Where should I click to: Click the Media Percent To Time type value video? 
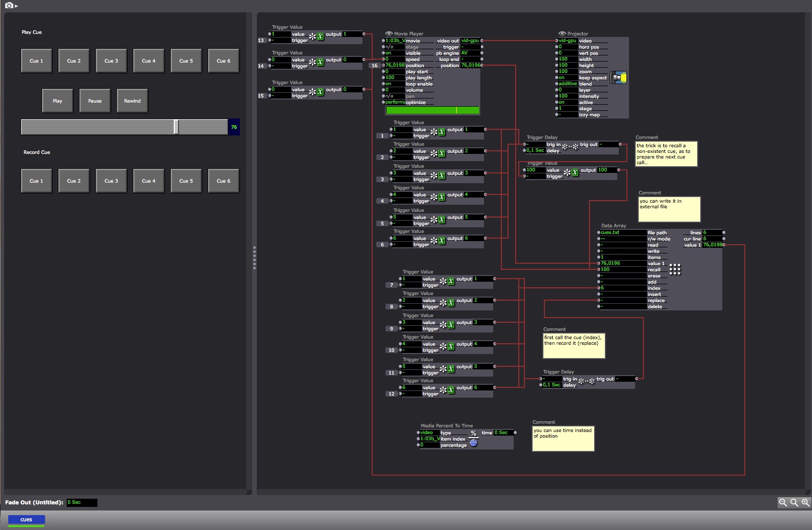(430, 433)
